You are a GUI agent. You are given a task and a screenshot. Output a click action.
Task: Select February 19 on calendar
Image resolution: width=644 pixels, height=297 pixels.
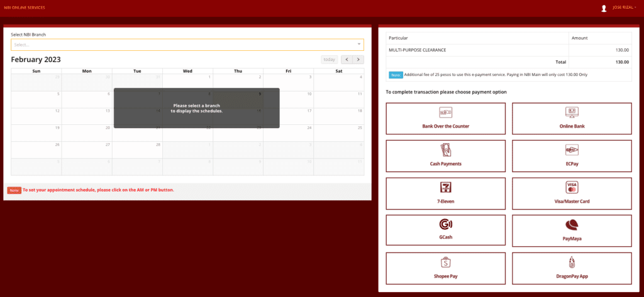[36, 133]
